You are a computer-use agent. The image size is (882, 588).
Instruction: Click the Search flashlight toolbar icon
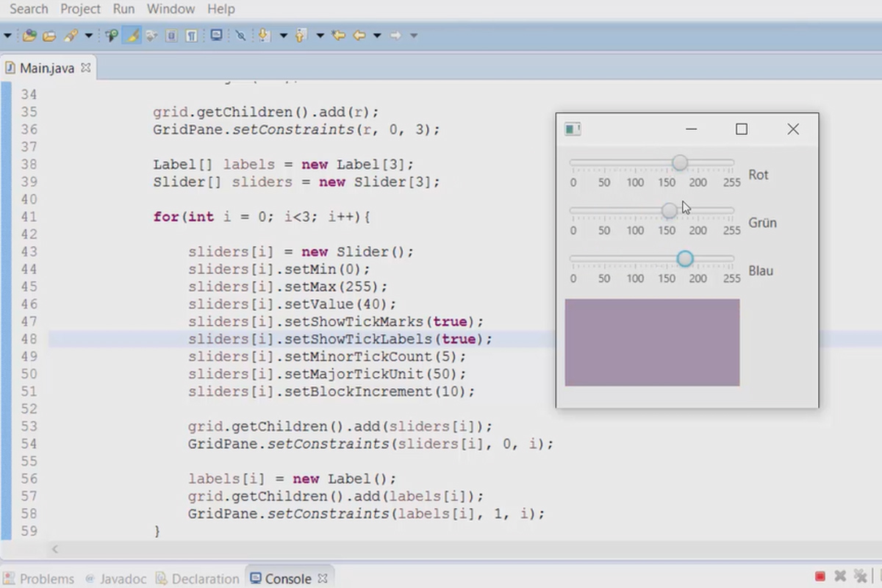[x=71, y=35]
